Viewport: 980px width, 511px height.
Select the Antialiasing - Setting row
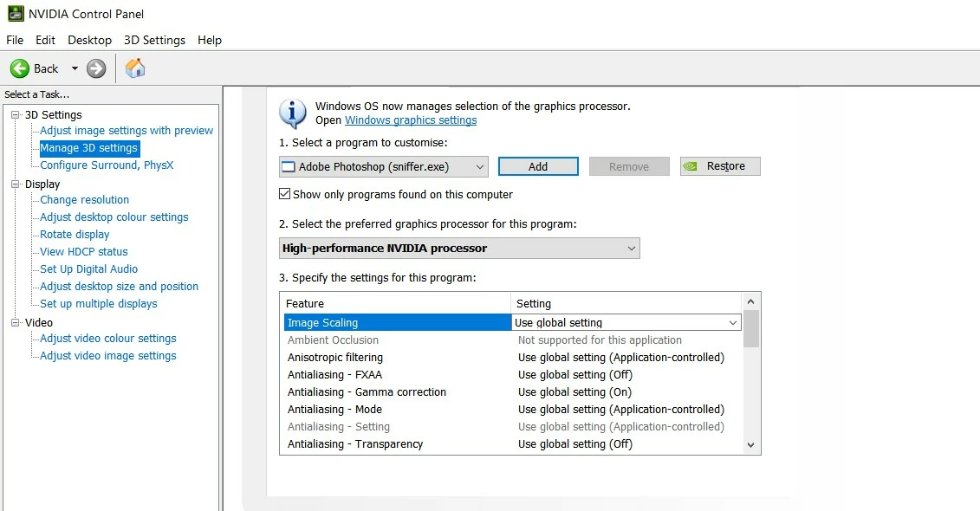511,427
